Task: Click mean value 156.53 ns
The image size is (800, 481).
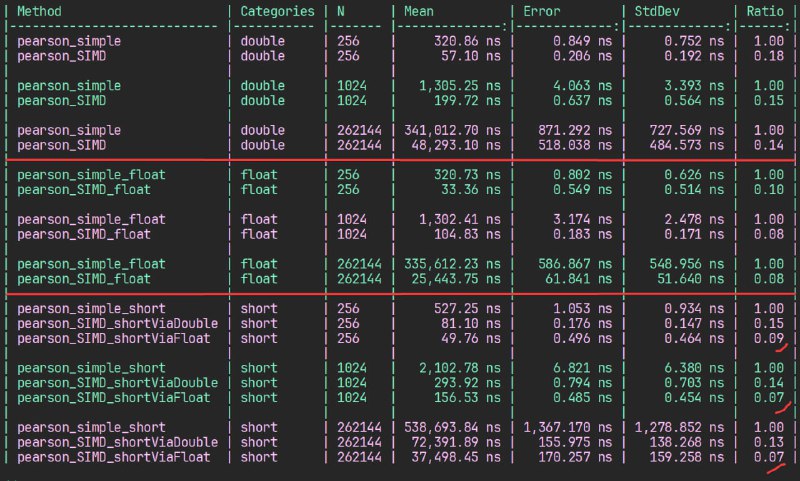Action: [x=467, y=398]
